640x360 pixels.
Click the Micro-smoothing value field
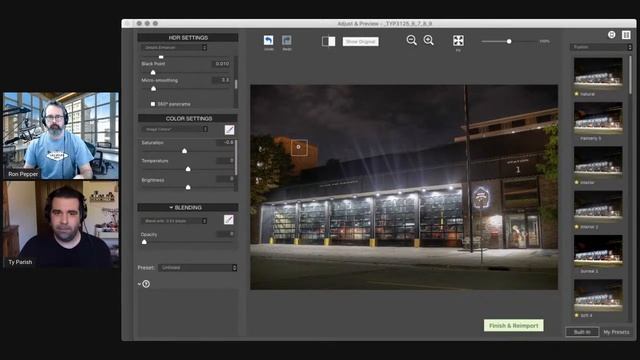pos(222,80)
